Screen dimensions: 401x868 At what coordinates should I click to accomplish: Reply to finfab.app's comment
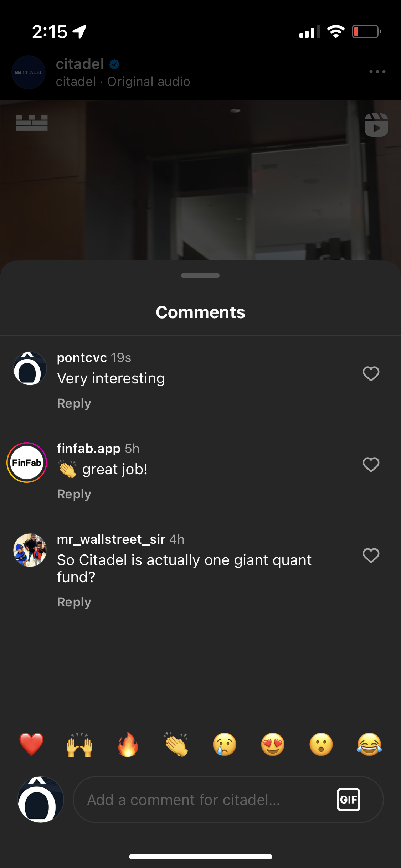pos(74,494)
